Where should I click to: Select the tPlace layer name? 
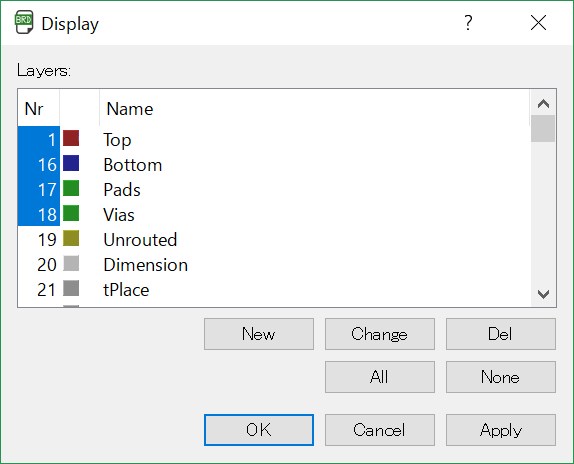[x=126, y=290]
